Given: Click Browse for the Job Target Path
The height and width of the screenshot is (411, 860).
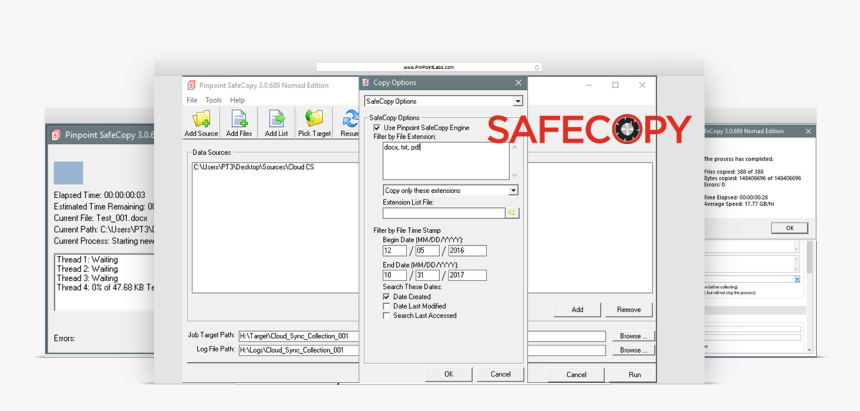Looking at the screenshot, I should tap(633, 336).
